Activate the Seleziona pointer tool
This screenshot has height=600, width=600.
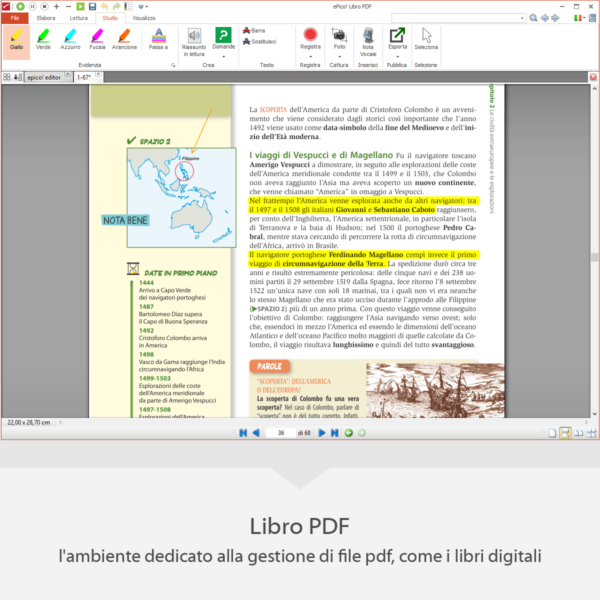426,38
